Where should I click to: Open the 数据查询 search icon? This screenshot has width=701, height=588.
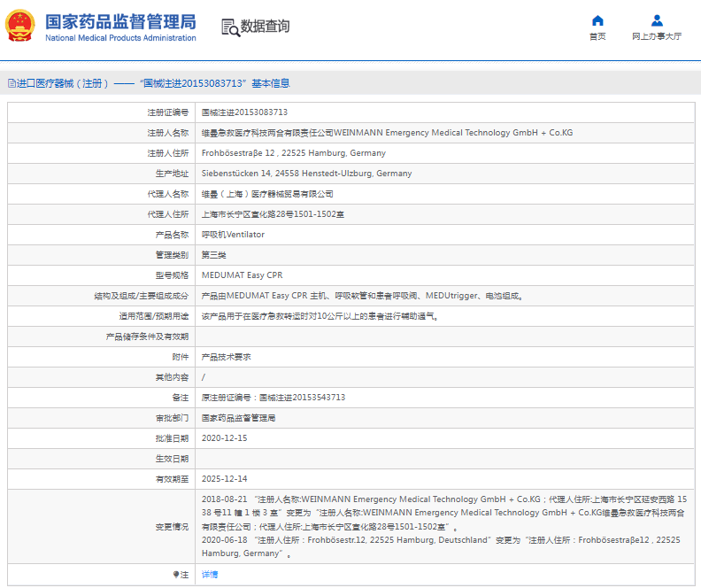231,27
